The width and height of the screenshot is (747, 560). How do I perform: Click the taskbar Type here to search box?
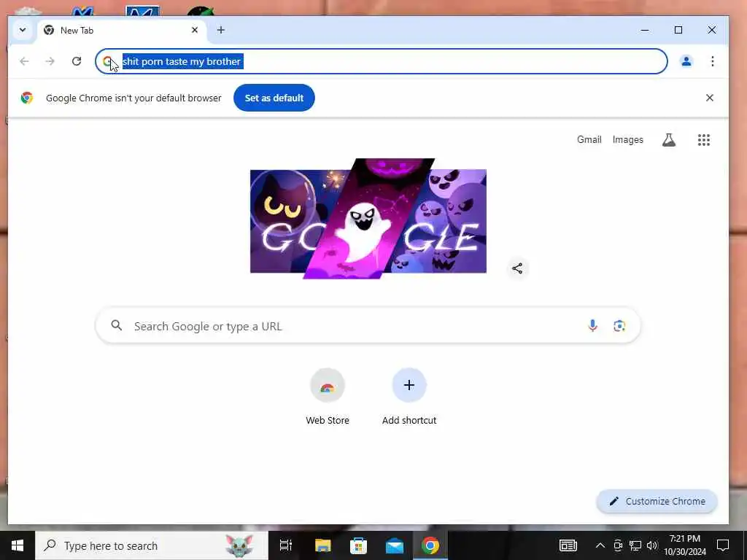pos(152,545)
